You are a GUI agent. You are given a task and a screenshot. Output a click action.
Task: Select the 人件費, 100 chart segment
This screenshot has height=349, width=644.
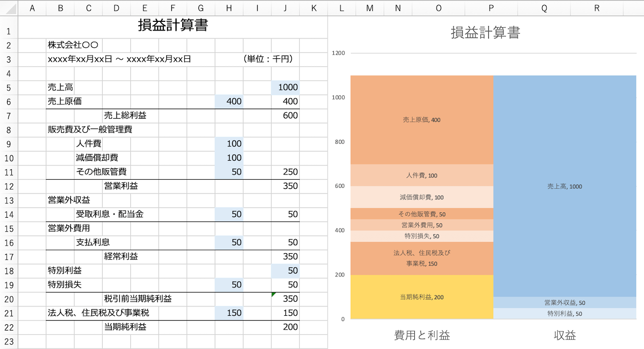coord(421,175)
